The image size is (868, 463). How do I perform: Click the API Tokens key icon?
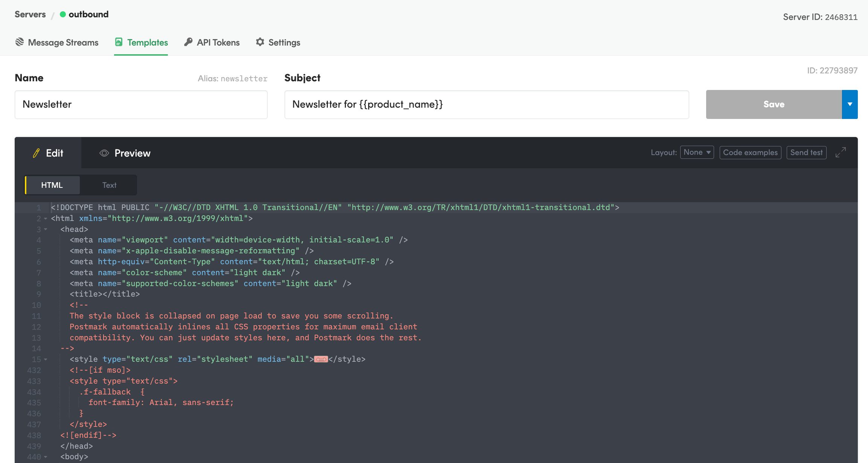click(188, 42)
